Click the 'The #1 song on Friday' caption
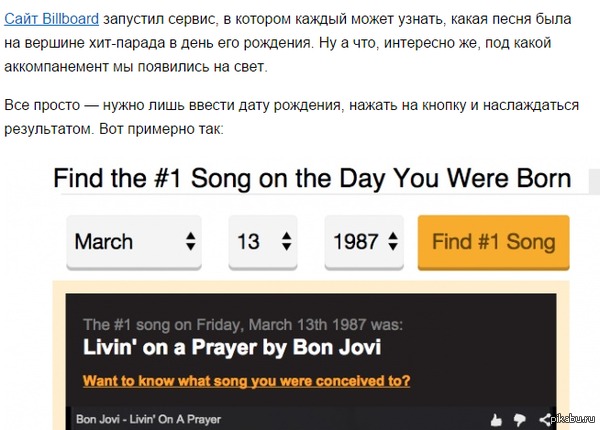 [x=243, y=324]
